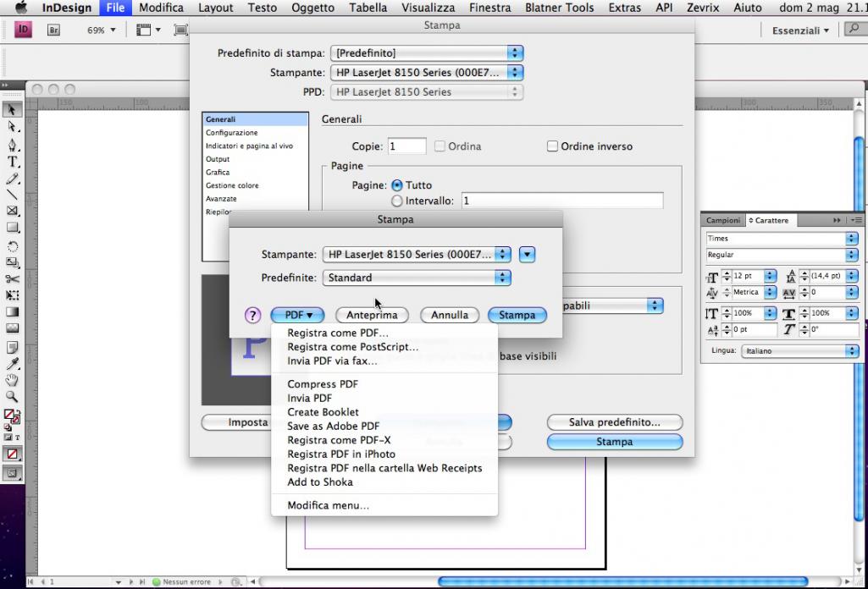Image resolution: width=868 pixels, height=589 pixels.
Task: Select the Direct Selection tool
Action: pyautogui.click(x=12, y=127)
